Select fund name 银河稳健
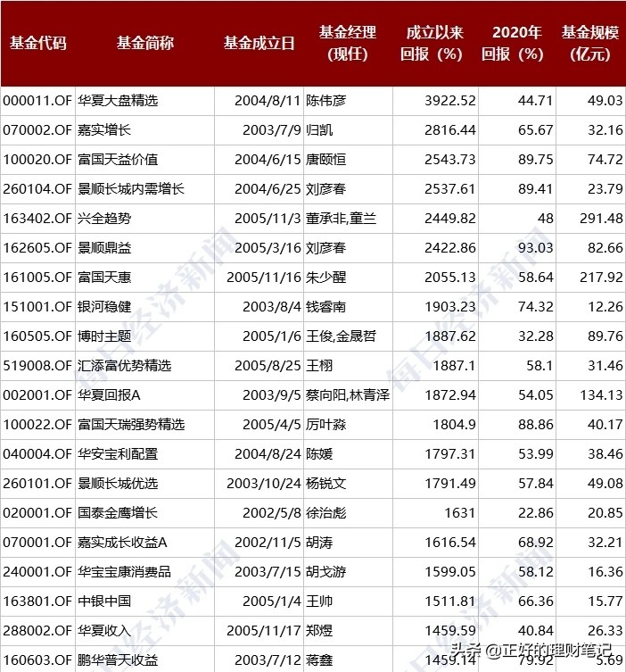The width and height of the screenshot is (626, 672). click(104, 307)
